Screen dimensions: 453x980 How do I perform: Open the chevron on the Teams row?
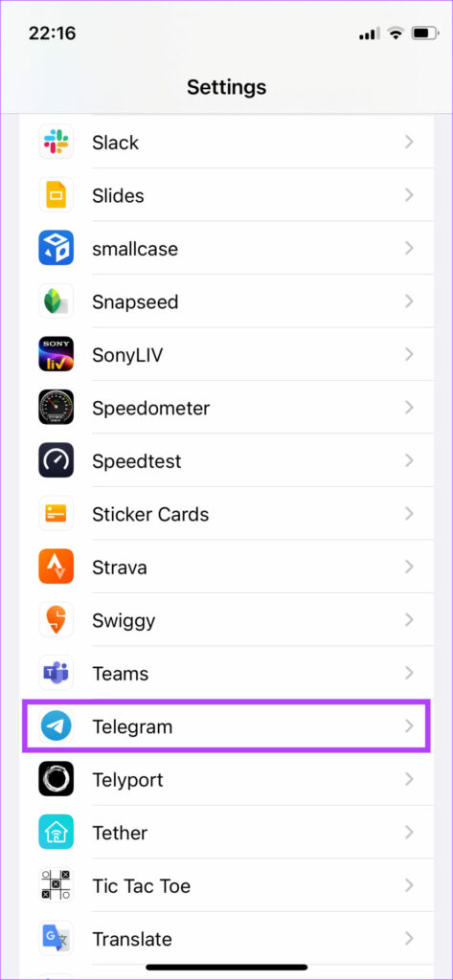(409, 673)
